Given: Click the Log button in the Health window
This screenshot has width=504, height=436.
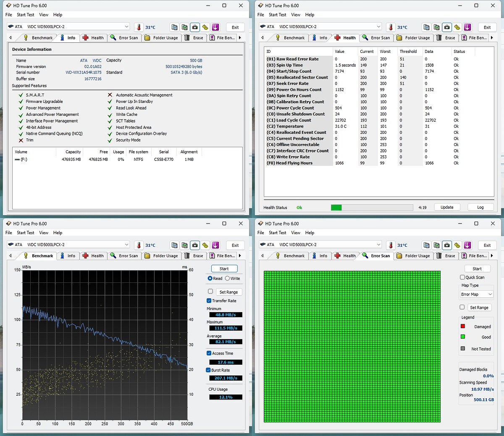Looking at the screenshot, I should pyautogui.click(x=480, y=207).
